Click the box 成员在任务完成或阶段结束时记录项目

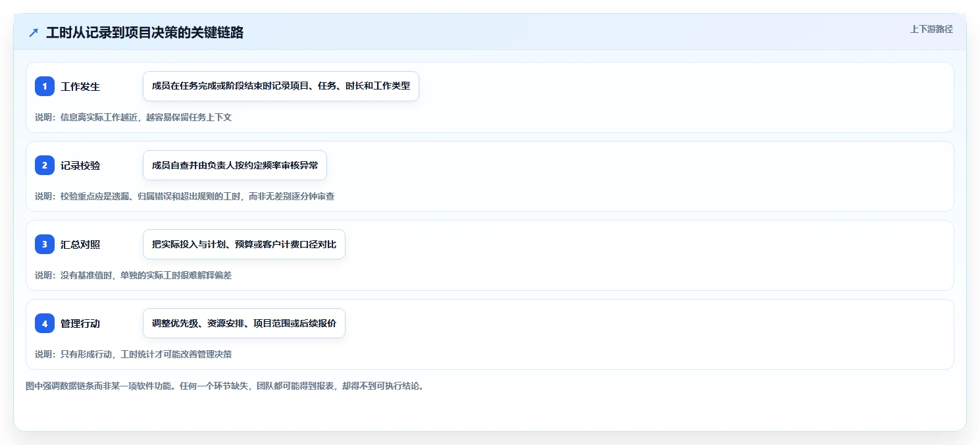(x=281, y=86)
